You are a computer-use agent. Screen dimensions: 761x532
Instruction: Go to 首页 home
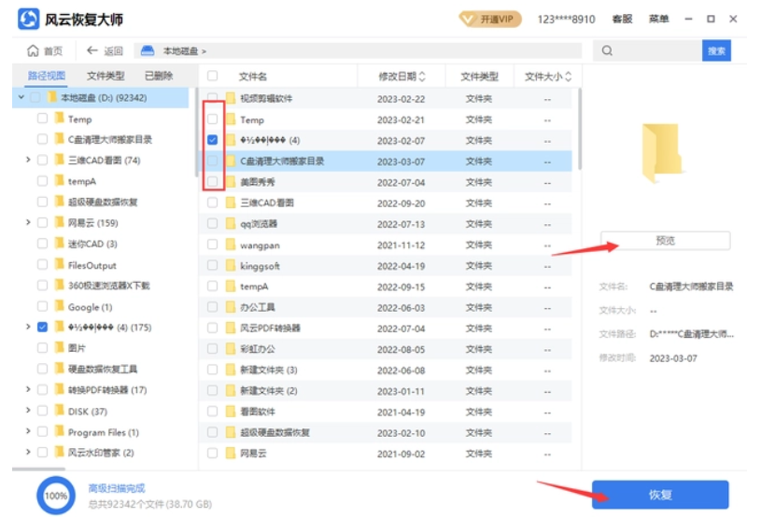[x=45, y=50]
